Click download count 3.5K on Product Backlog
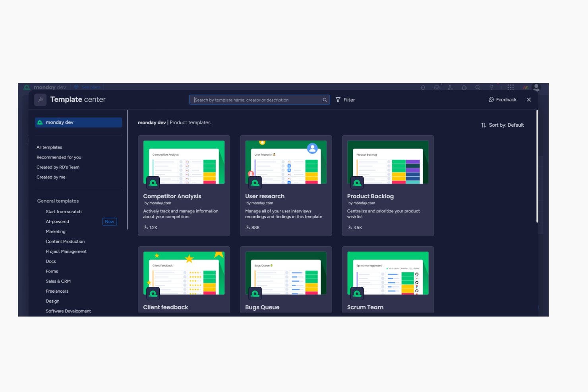The width and height of the screenshot is (588, 392). point(355,228)
